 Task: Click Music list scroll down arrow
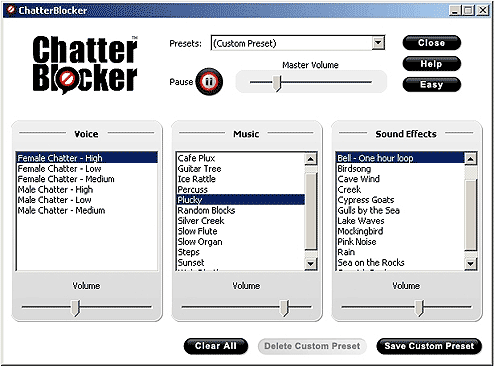point(311,264)
